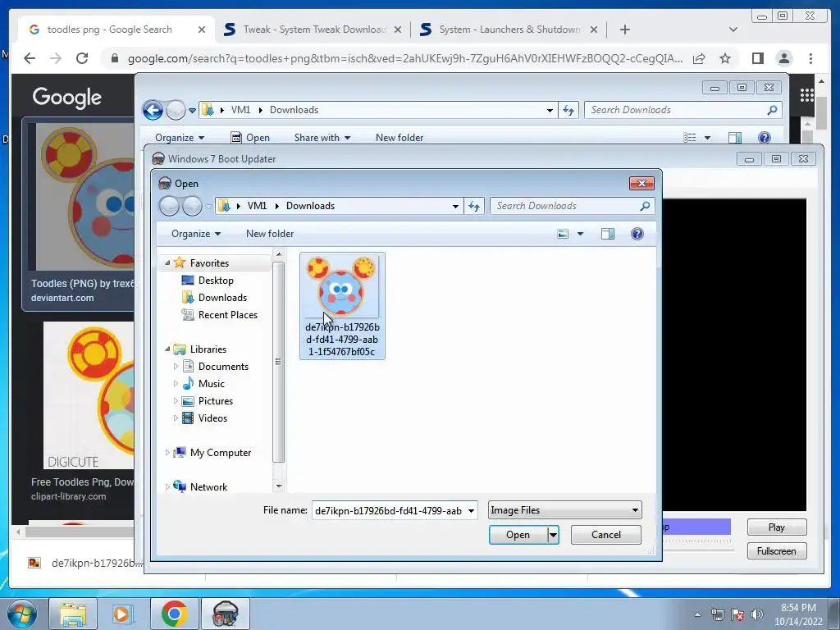Reload the Chrome page

(82, 58)
